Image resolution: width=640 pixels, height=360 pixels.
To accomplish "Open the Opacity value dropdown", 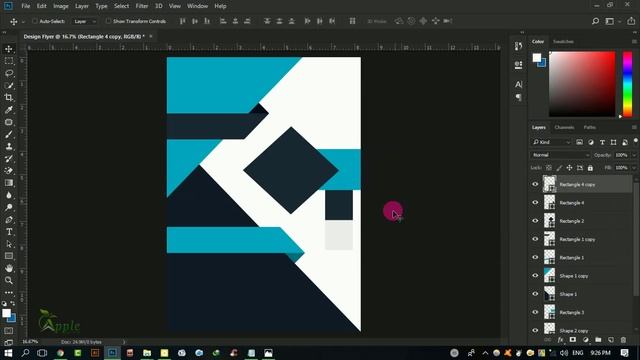I will [x=634, y=155].
